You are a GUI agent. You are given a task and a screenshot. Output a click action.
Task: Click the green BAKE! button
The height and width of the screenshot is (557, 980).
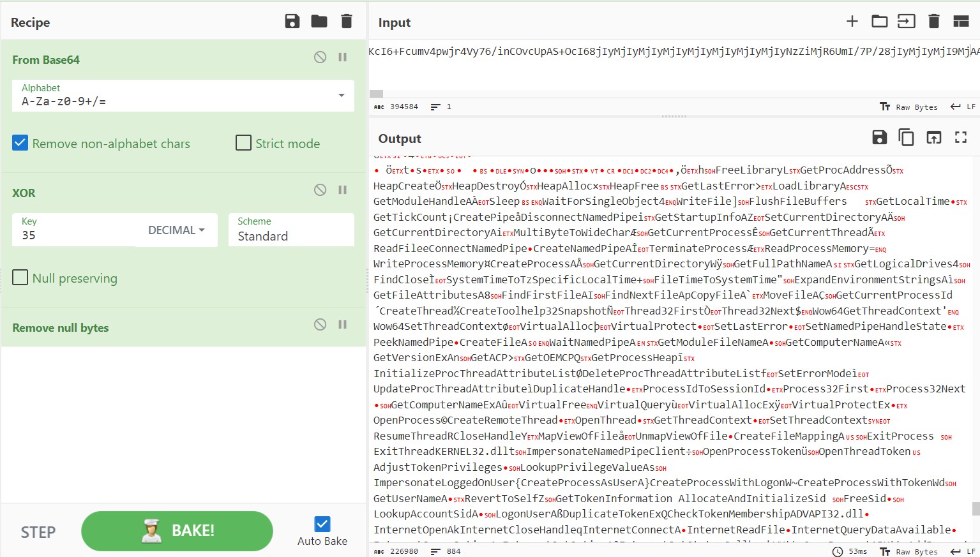tap(177, 531)
